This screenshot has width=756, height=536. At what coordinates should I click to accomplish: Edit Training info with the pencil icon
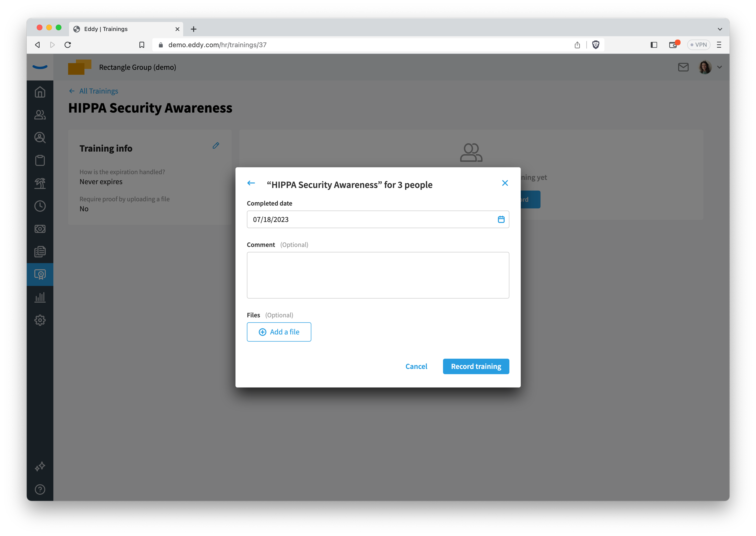coord(216,146)
